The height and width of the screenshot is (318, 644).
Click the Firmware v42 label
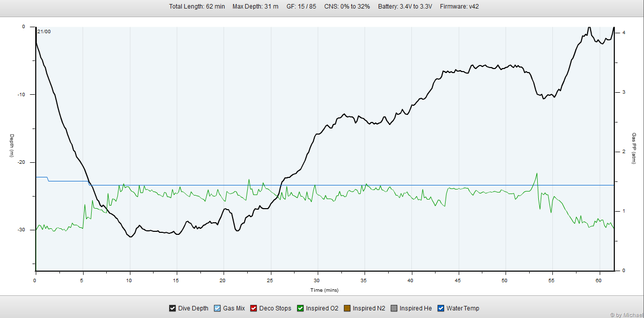pos(459,7)
